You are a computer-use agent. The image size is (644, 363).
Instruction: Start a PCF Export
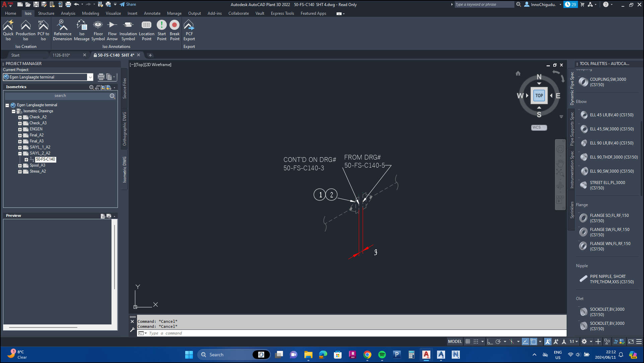click(189, 30)
